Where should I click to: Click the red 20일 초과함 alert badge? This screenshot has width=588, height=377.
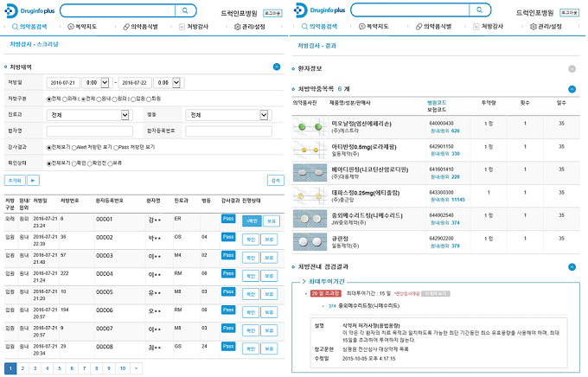tap(317, 293)
